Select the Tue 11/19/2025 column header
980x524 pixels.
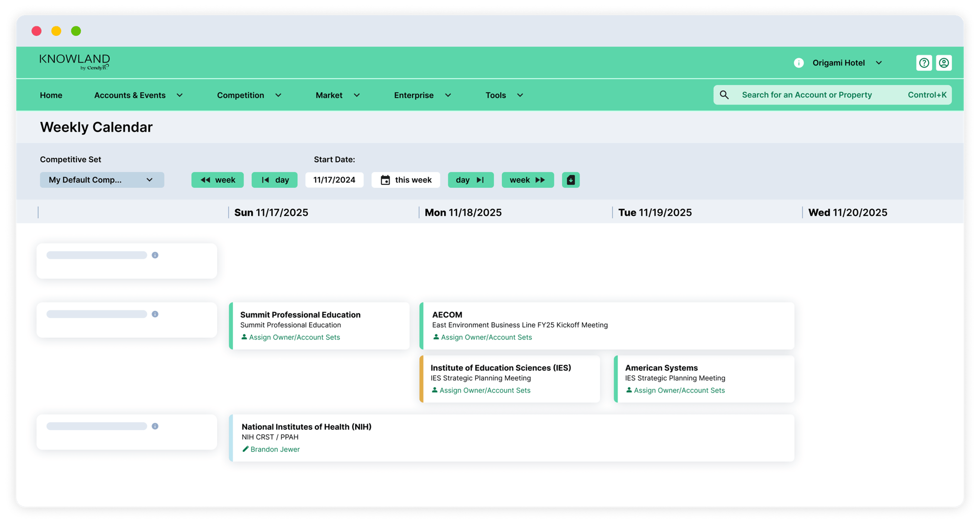(655, 212)
